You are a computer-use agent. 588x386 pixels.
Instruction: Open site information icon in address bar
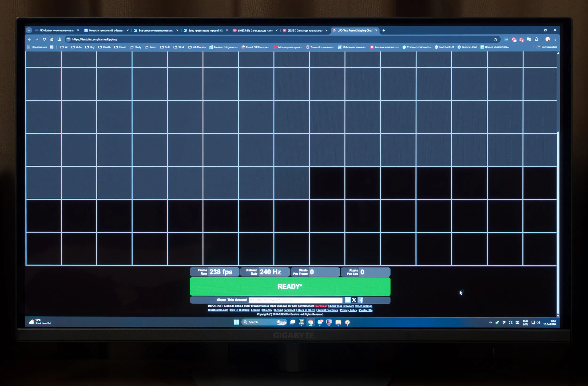[68, 39]
